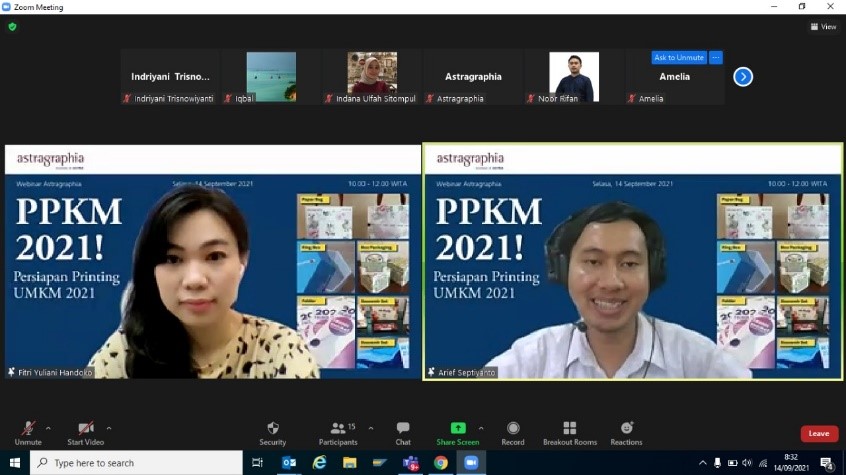This screenshot has height=475, width=846.
Task: Open taskbar clock showing 14/09/2021
Action: pyautogui.click(x=791, y=463)
